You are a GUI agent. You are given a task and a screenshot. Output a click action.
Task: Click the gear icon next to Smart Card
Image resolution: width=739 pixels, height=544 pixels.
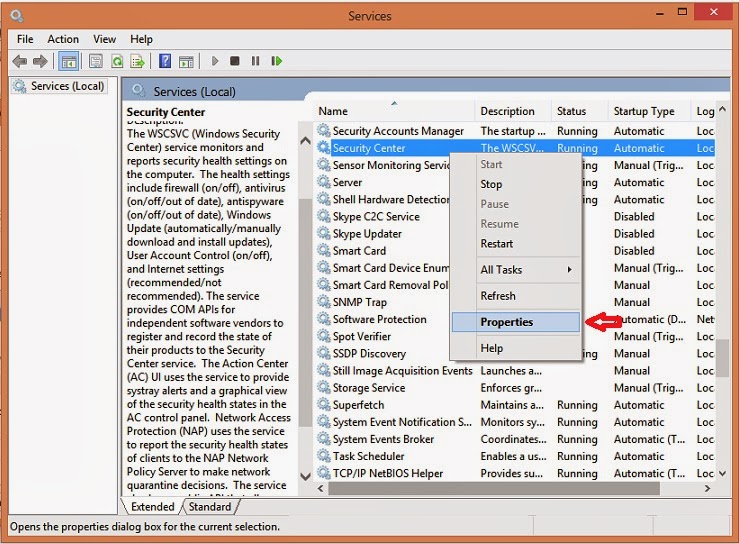pos(323,250)
